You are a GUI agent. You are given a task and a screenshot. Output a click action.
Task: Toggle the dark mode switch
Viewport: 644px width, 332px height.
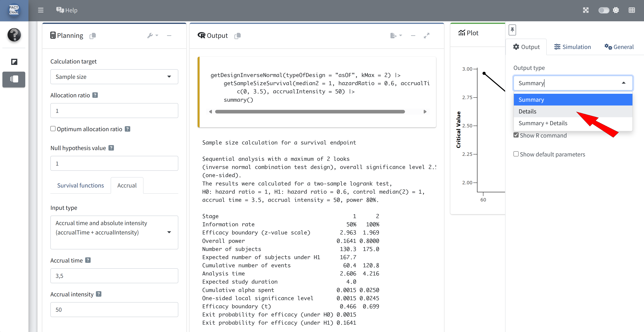603,10
